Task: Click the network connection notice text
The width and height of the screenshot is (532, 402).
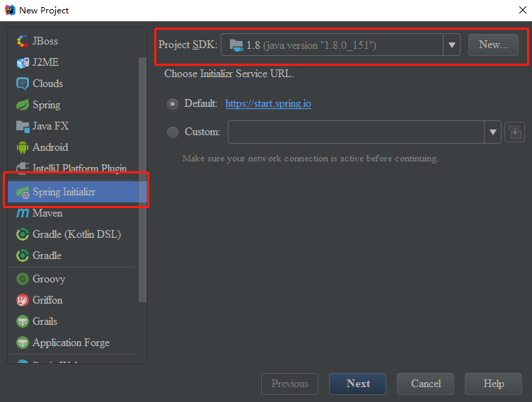Action: [x=310, y=159]
